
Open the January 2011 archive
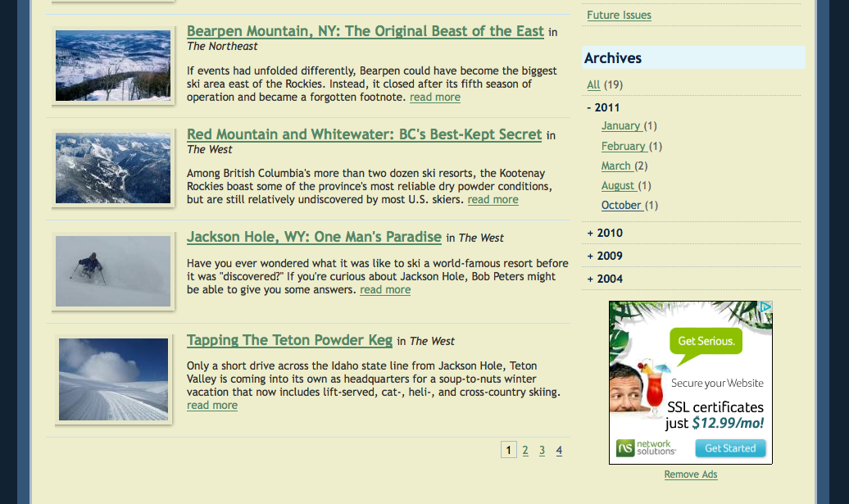(620, 125)
